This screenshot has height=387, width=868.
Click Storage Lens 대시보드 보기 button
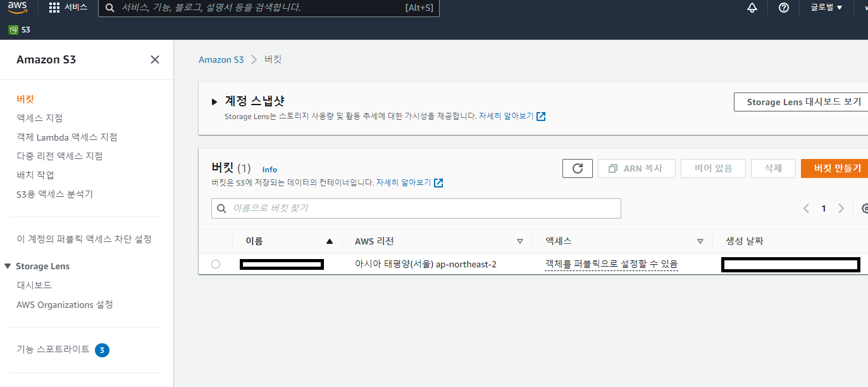801,102
